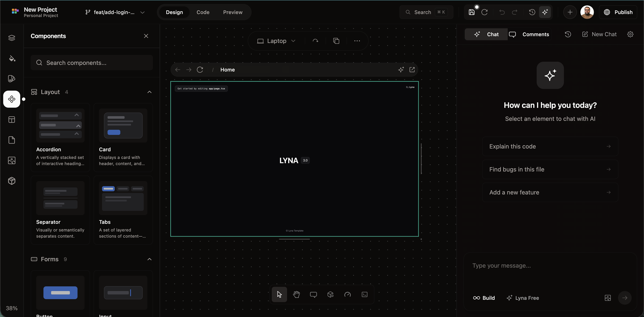
Task: Open the performance gauge tool
Action: [347, 294]
